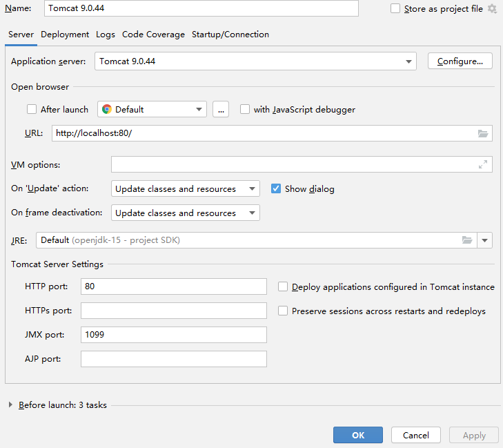Viewport: 503px width, 448px height.
Task: Click the ... browse browsers button
Action: point(221,110)
